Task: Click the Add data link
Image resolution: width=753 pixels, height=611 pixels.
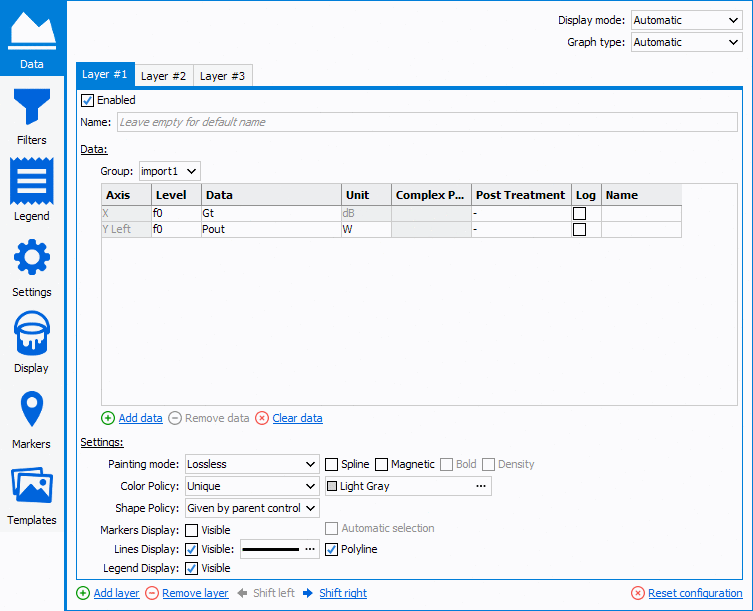Action: [141, 418]
